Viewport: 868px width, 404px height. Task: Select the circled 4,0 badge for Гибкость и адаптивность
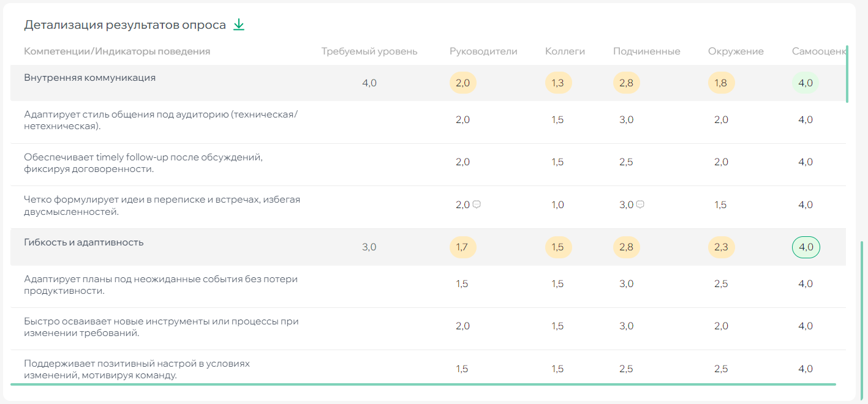click(806, 247)
